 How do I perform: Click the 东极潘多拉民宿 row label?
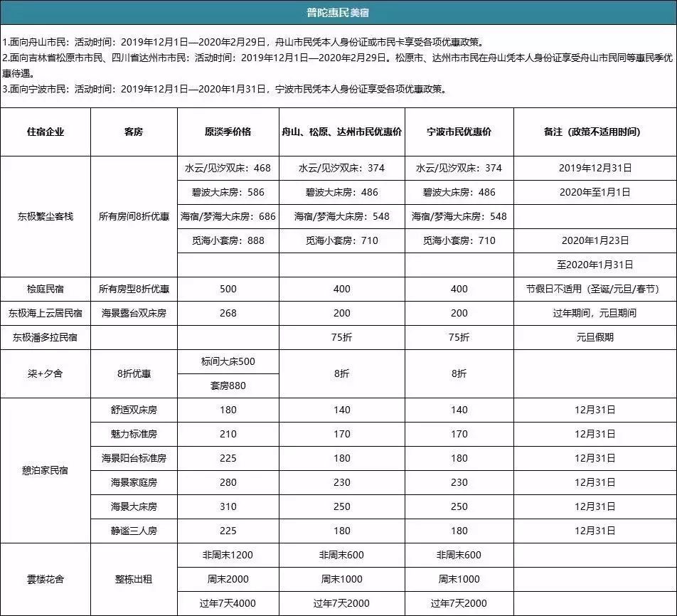(x=46, y=337)
